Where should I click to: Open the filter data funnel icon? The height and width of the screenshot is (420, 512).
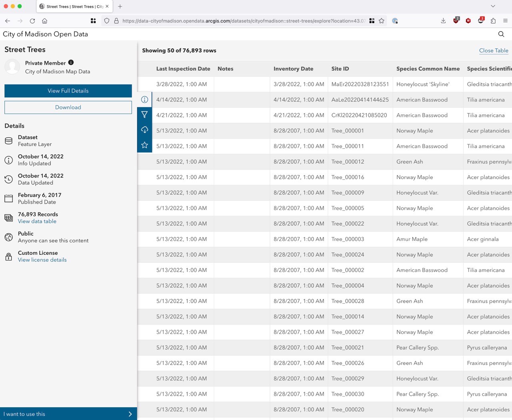(x=144, y=115)
